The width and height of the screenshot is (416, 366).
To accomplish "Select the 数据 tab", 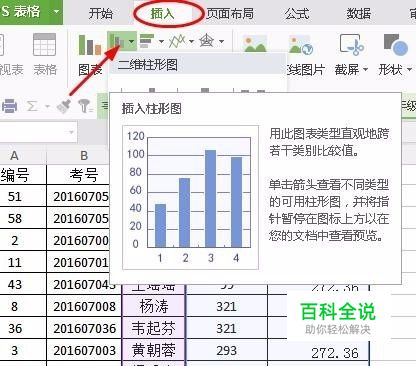I will tap(359, 13).
